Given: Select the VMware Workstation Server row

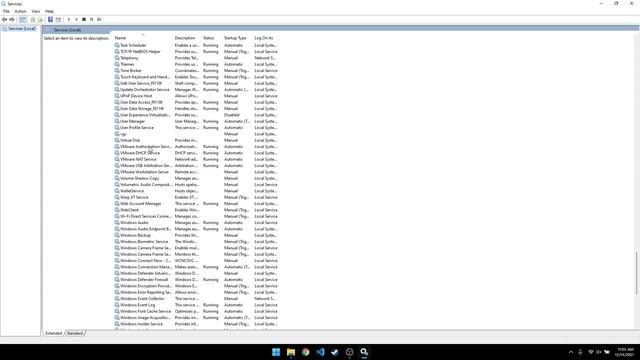Looking at the screenshot, I should coord(196,172).
